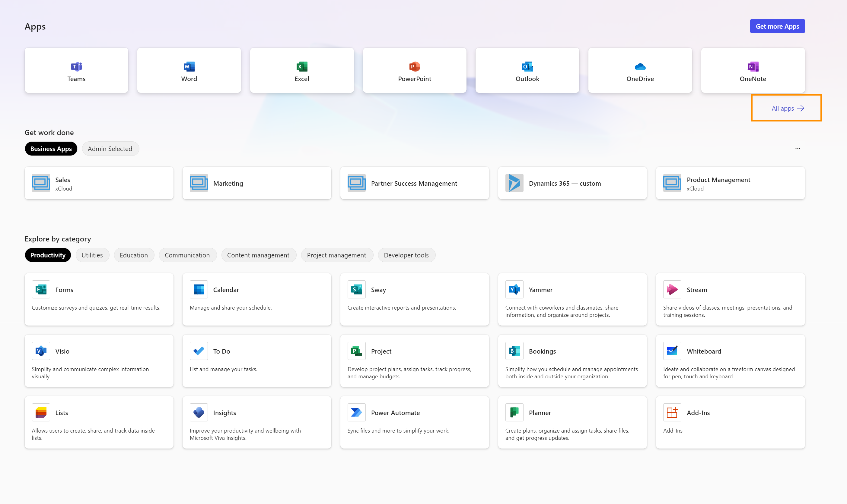Open the OneNote app icon
Viewport: 847px width, 504px height.
(753, 67)
